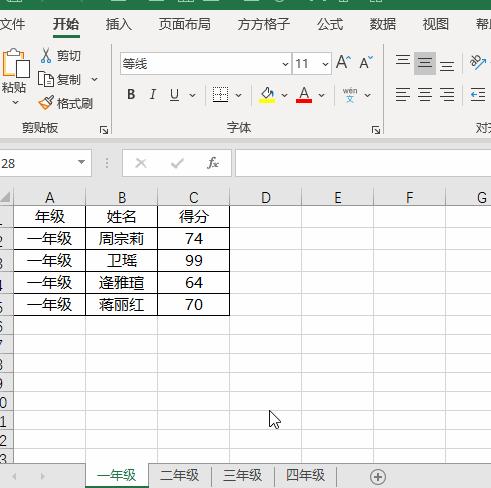Open the 二年级 sheet tab
The width and height of the screenshot is (491, 488).
pos(179,476)
